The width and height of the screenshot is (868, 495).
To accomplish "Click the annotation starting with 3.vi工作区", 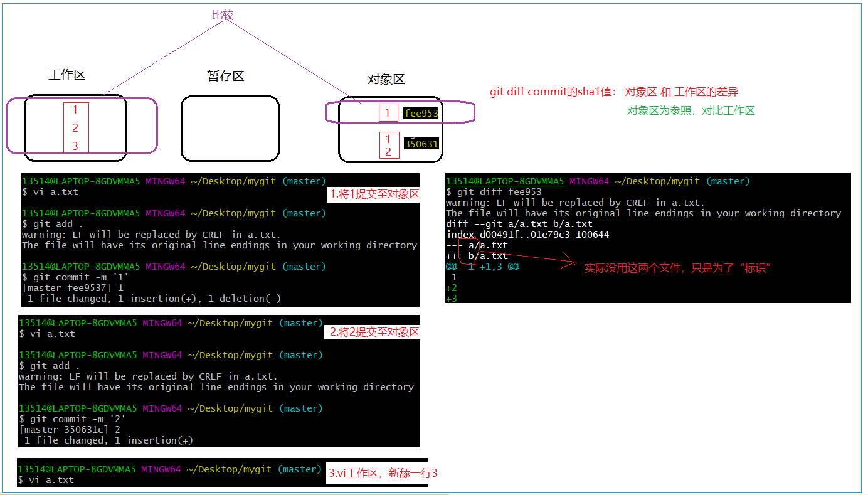I will [x=383, y=474].
